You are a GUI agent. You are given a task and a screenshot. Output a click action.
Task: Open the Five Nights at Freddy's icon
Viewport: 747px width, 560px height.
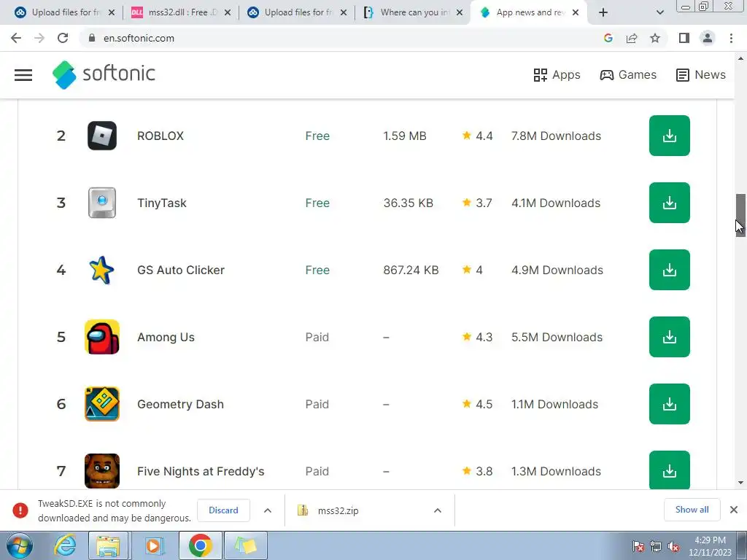coord(102,471)
